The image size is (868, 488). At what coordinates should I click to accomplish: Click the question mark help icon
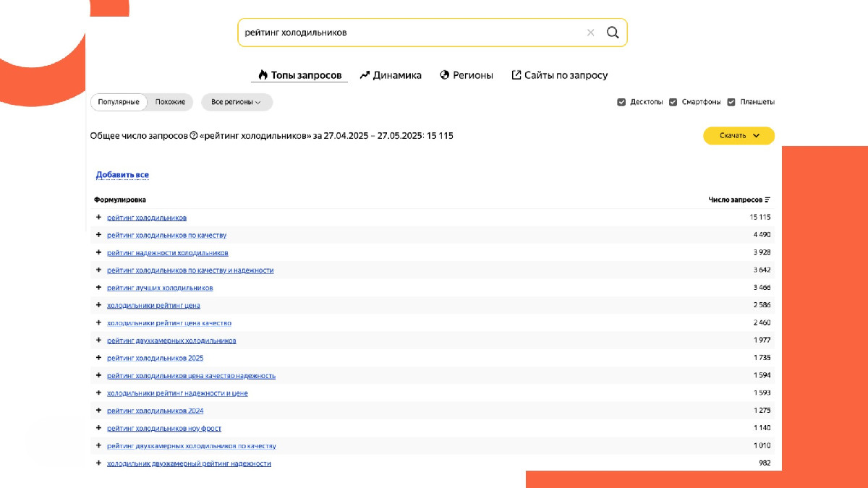click(193, 136)
